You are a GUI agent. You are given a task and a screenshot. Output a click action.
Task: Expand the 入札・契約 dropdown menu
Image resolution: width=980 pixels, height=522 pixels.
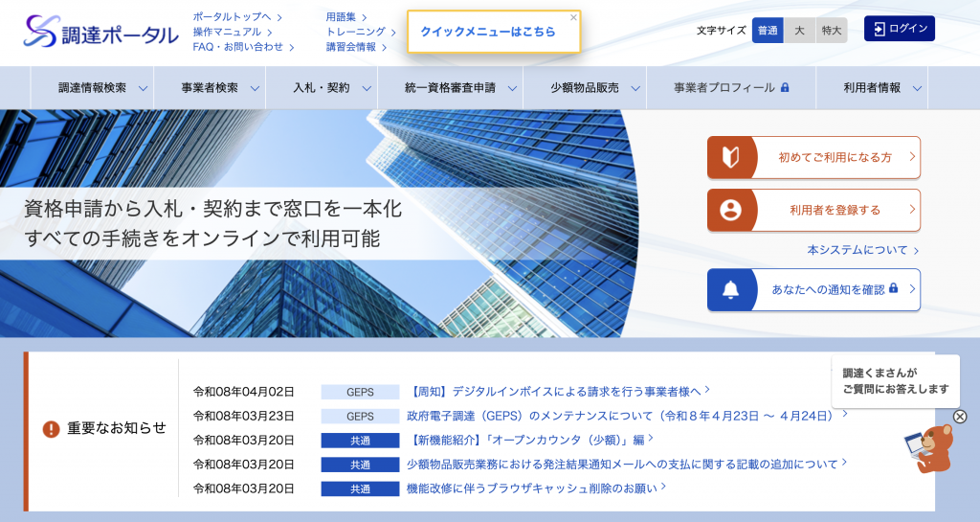pos(329,88)
